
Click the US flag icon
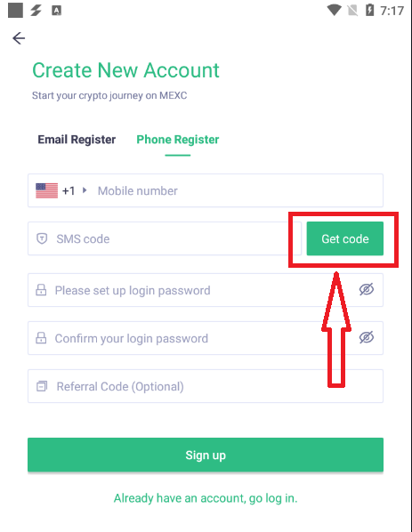[x=46, y=190]
